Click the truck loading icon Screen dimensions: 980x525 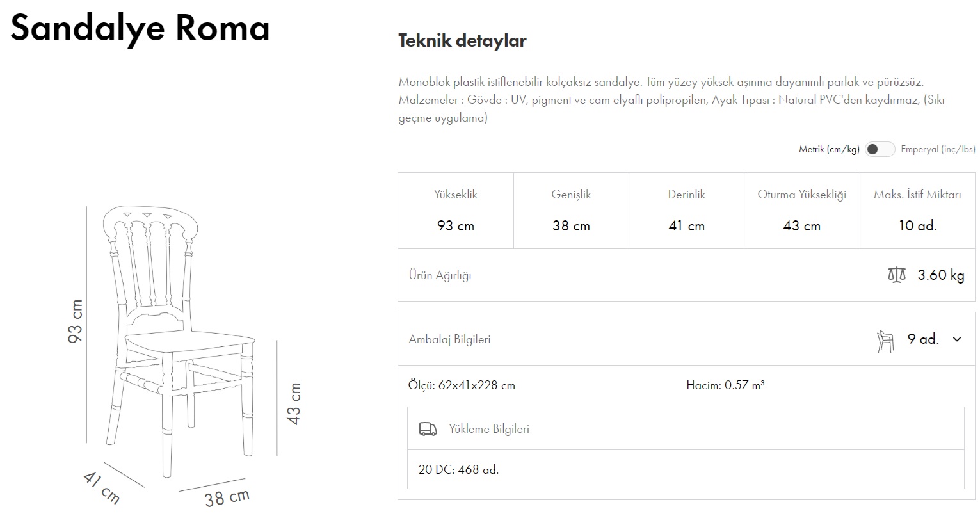[x=428, y=429]
